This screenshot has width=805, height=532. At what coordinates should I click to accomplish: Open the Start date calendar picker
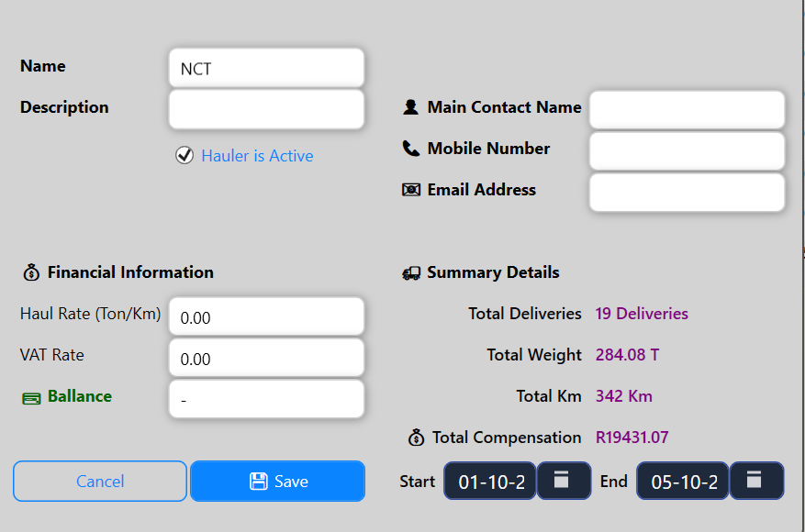[x=564, y=481]
